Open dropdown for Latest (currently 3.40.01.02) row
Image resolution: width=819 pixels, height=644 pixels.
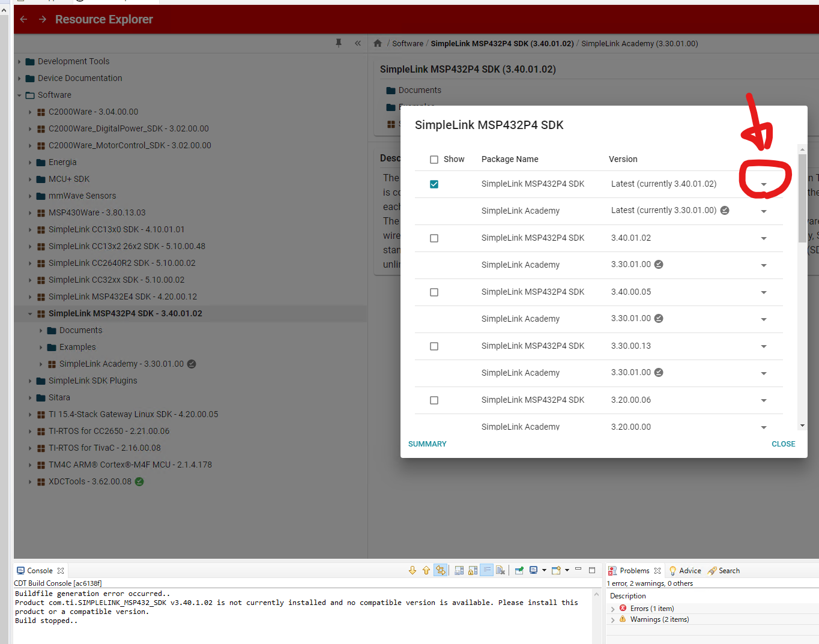click(x=764, y=184)
